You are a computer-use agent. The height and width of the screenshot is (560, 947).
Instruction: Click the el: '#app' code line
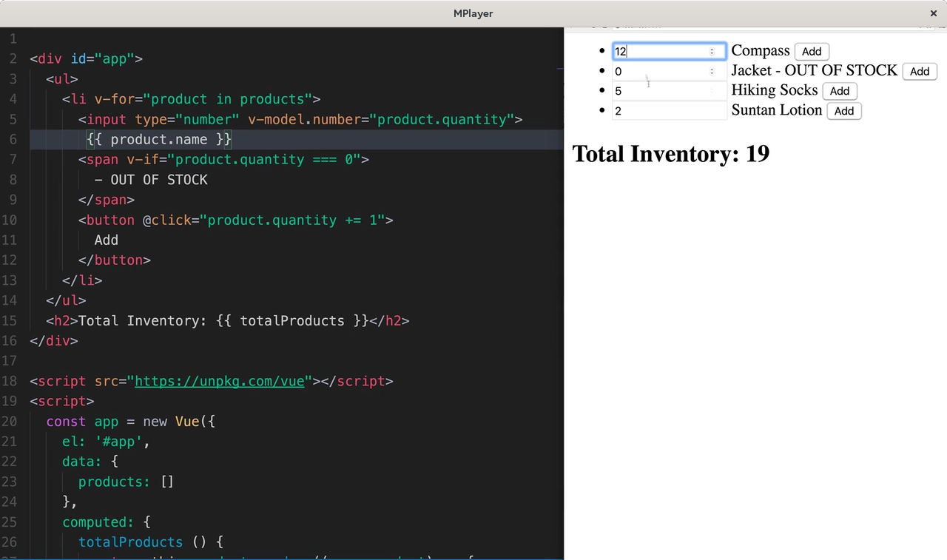[107, 442]
